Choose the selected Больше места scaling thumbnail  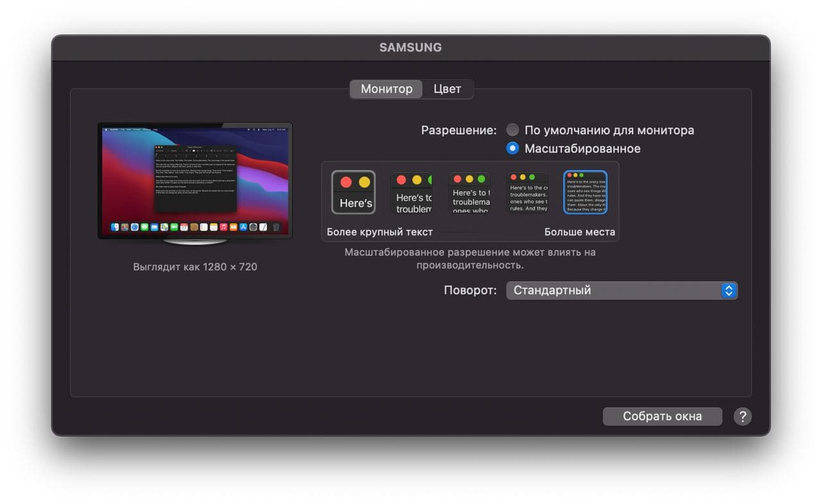click(x=585, y=192)
